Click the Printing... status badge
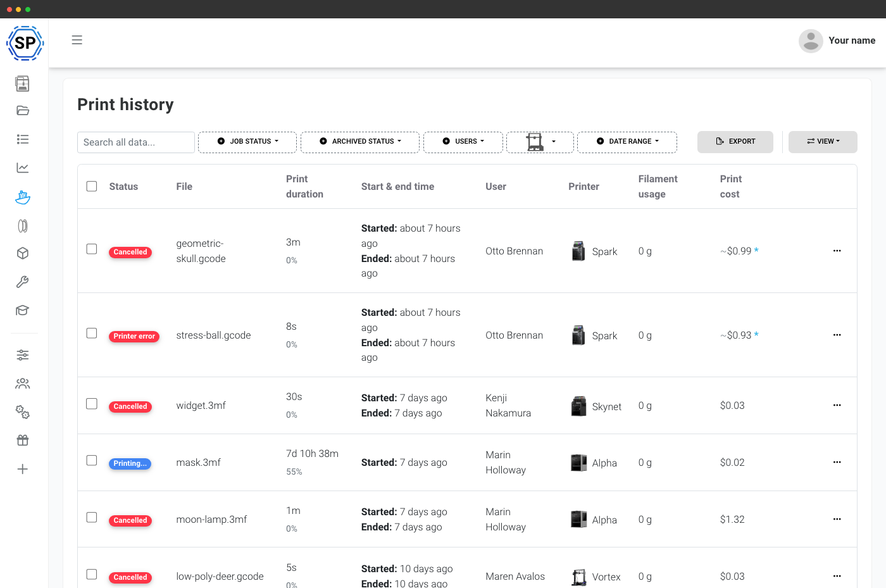The image size is (886, 588). tap(130, 463)
